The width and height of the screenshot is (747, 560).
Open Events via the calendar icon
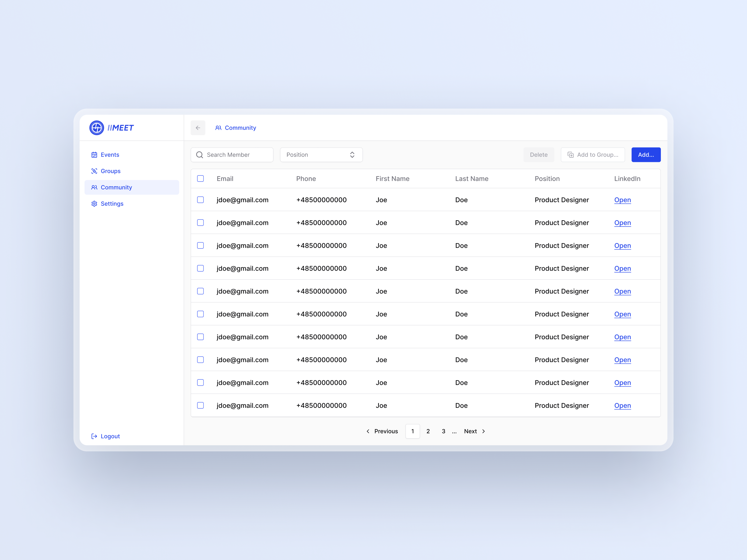pyautogui.click(x=94, y=155)
